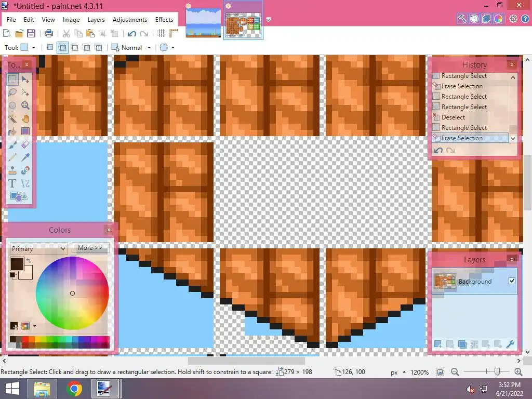Open the Image menu
The height and width of the screenshot is (399, 532).
pos(71,20)
